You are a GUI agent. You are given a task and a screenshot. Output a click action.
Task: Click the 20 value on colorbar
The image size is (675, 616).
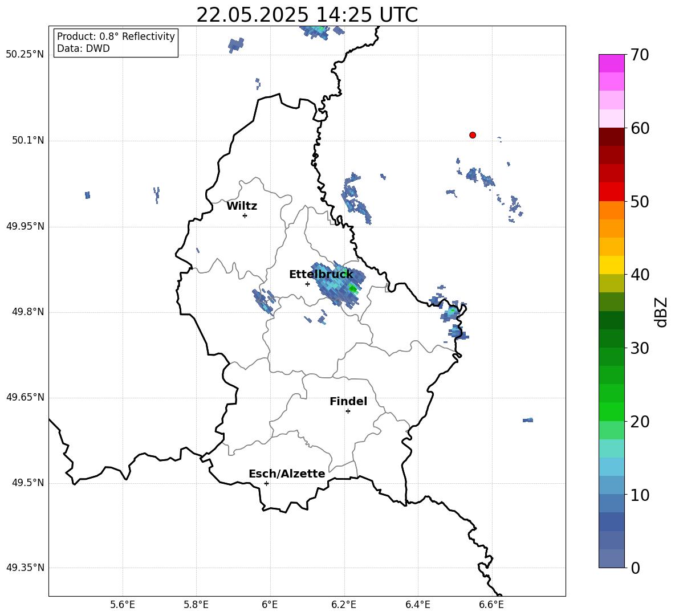click(639, 422)
